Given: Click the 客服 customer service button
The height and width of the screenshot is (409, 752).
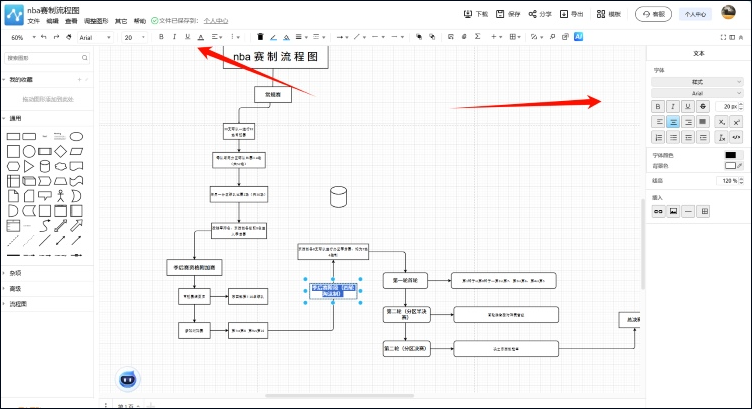Looking at the screenshot, I should [655, 14].
